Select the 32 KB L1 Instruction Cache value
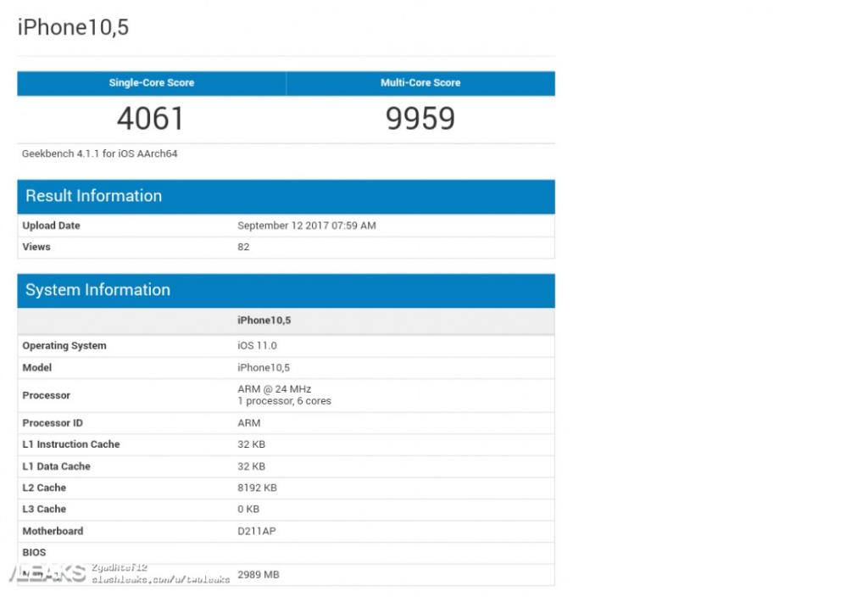The image size is (868, 597). (251, 444)
